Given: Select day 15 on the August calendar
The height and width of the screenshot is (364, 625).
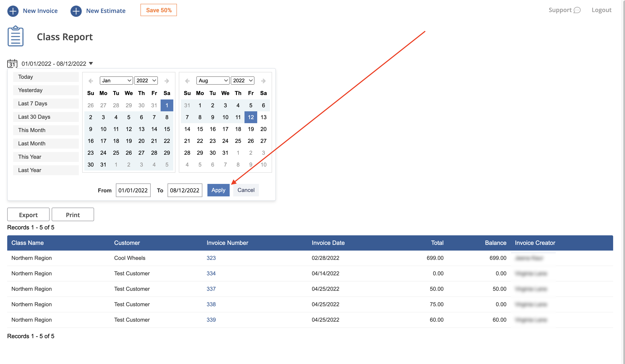Looking at the screenshot, I should (200, 129).
